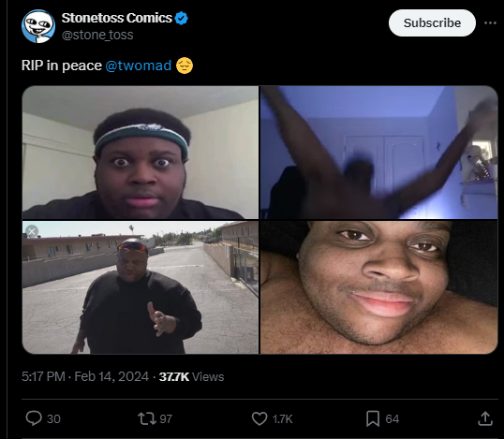Image resolution: width=504 pixels, height=439 pixels.
Task: Open the @twomad mention link
Action: point(139,66)
